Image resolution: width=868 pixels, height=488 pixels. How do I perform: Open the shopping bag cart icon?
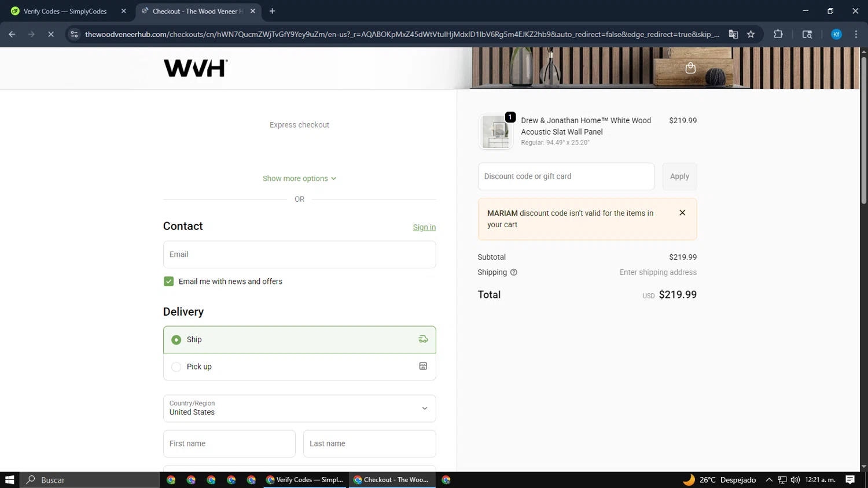coord(690,68)
